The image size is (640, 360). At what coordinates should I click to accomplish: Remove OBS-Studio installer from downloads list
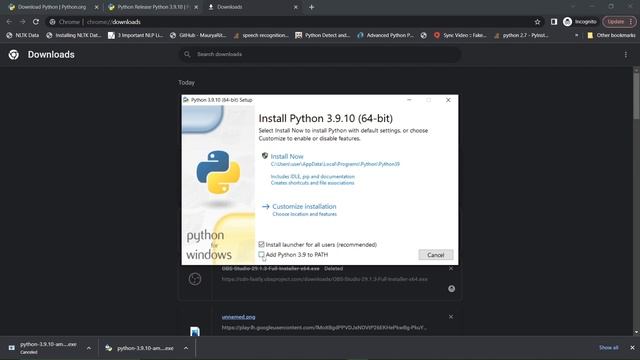coord(451,269)
